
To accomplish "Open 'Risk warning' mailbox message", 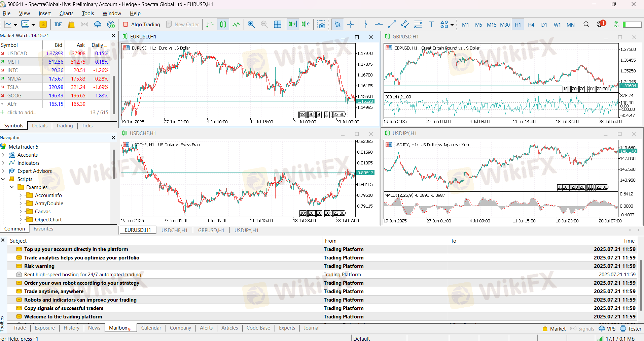I will [x=39, y=266].
